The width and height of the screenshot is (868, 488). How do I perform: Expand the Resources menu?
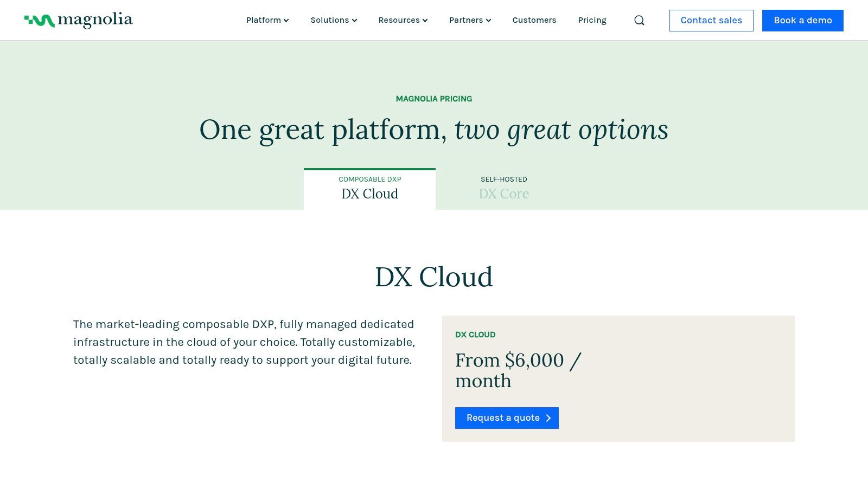coord(403,20)
